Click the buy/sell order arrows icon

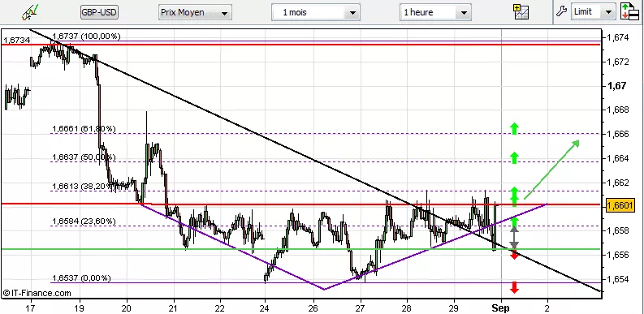click(x=629, y=11)
